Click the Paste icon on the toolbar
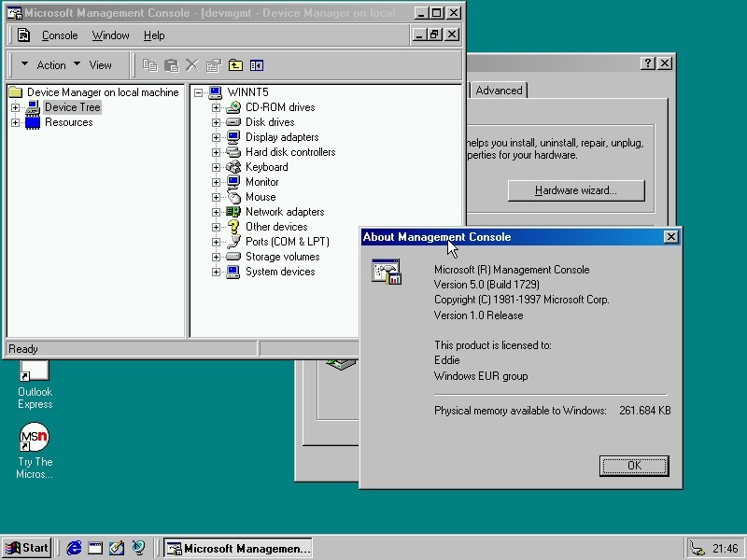The width and height of the screenshot is (747, 560). pos(172,65)
